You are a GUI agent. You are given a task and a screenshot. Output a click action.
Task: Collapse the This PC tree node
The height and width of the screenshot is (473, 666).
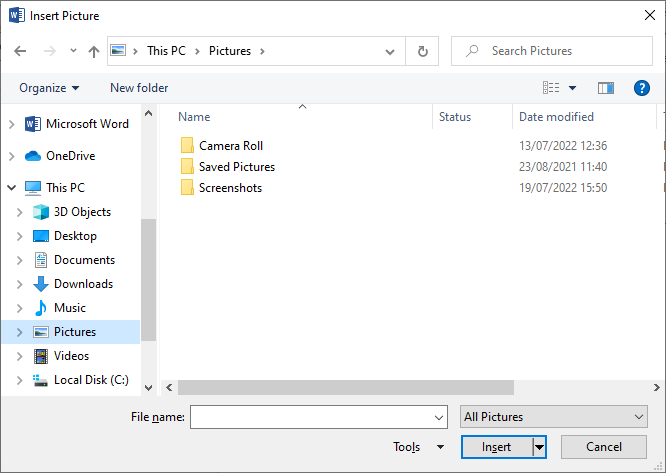coord(12,188)
